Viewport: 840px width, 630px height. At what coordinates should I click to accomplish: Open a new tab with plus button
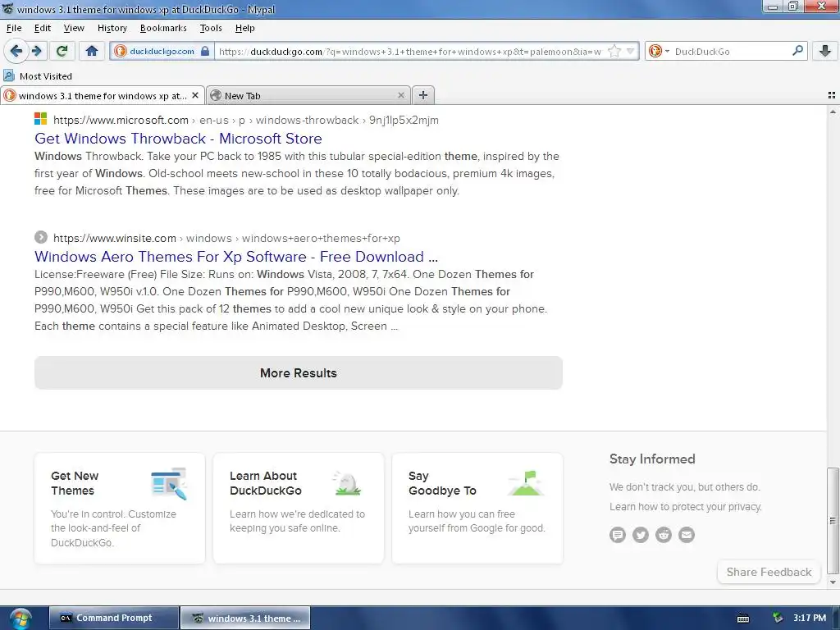423,95
